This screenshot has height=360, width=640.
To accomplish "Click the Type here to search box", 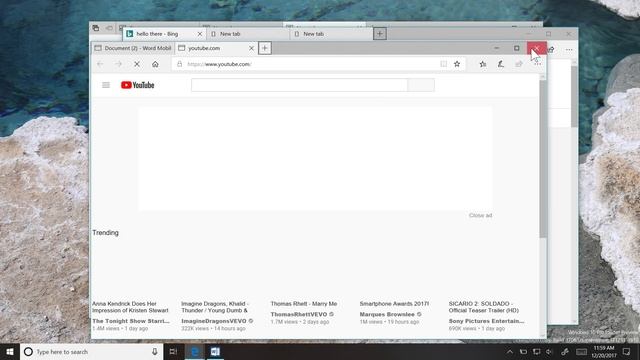I will click(x=91, y=352).
